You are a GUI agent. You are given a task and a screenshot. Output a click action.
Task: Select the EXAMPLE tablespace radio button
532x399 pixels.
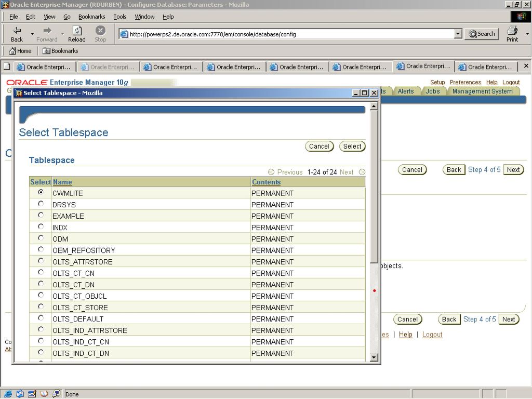(x=41, y=215)
